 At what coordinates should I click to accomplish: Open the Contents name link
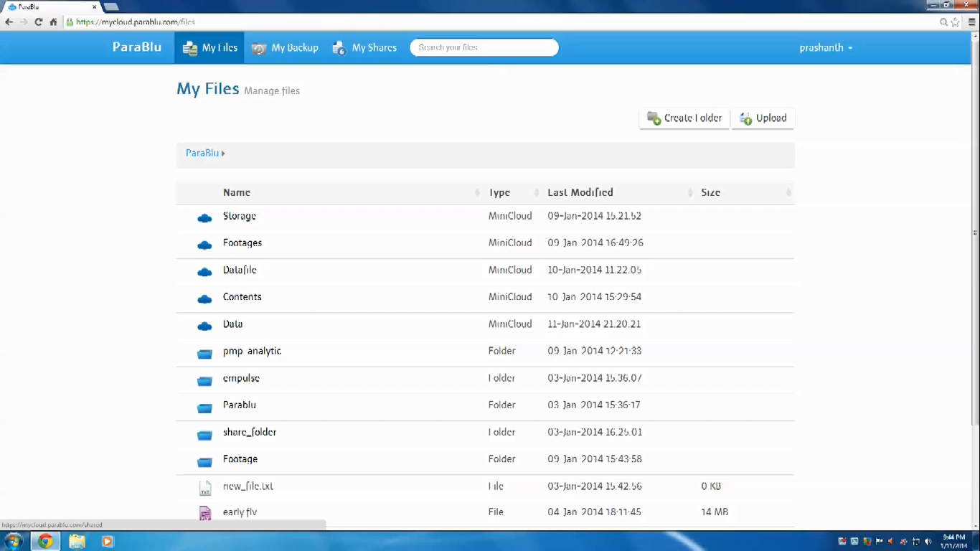click(x=242, y=297)
